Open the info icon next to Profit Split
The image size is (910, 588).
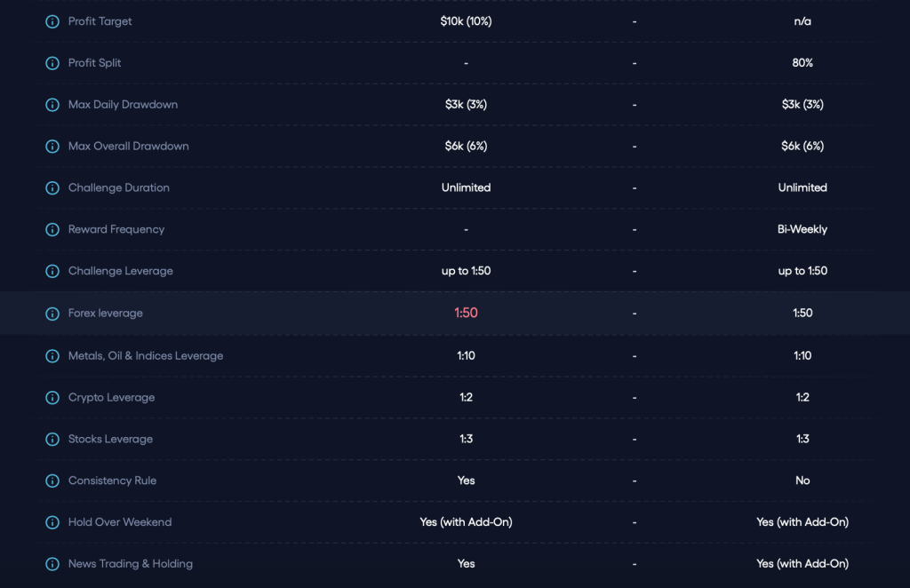52,63
